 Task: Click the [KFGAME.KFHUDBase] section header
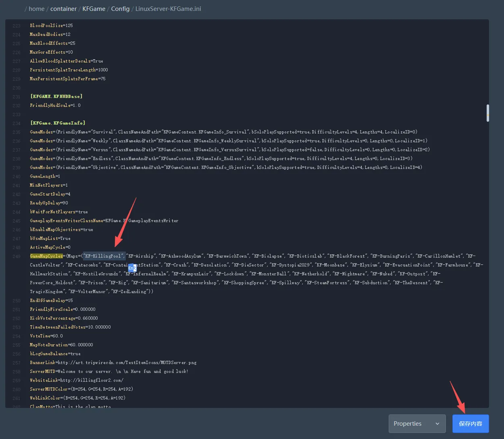coord(56,96)
